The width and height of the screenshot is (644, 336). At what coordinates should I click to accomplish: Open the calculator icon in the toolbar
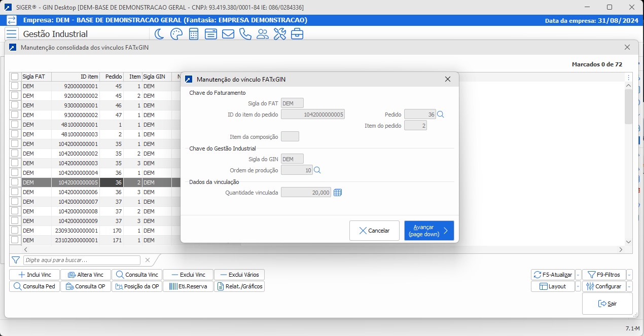pyautogui.click(x=194, y=34)
